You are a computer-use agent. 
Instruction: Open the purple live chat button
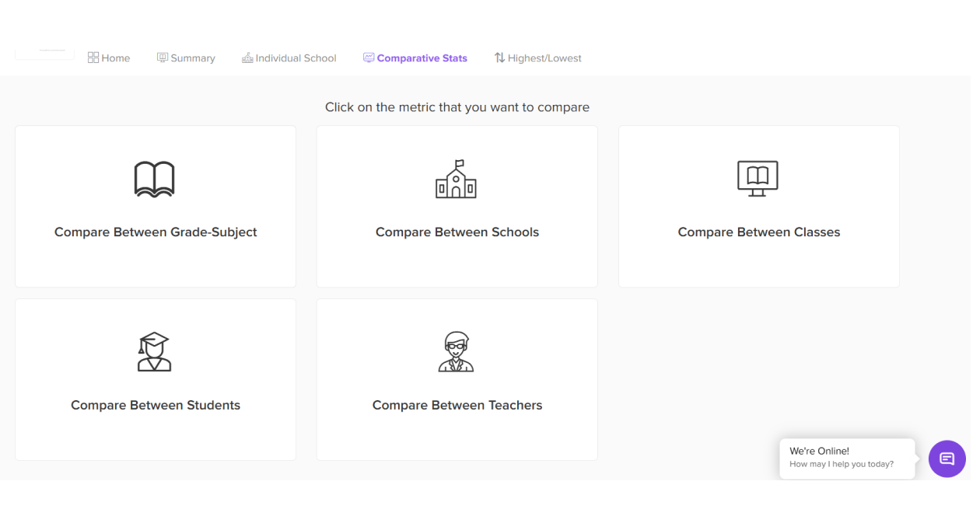tap(947, 459)
